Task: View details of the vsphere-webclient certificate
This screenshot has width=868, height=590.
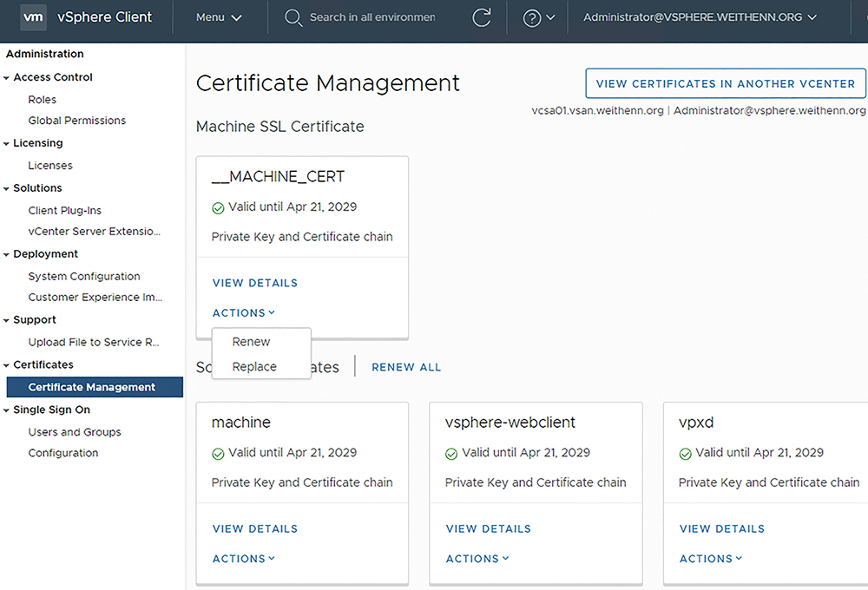Action: tap(489, 528)
